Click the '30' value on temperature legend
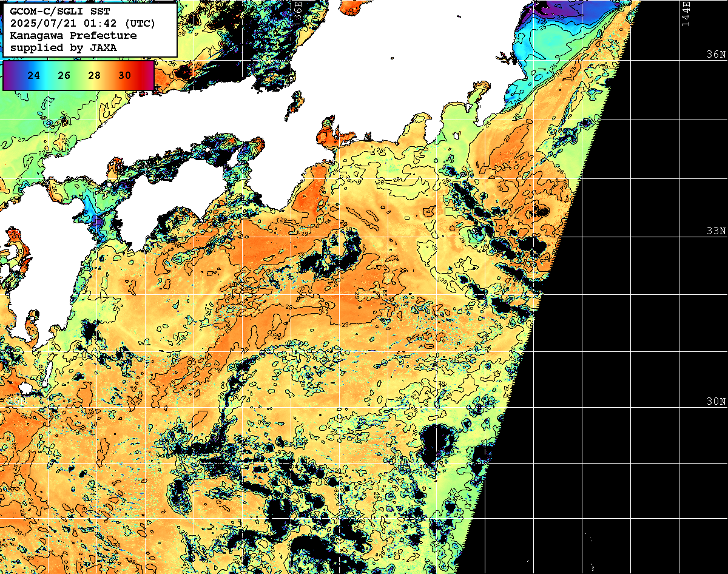 coord(125,75)
